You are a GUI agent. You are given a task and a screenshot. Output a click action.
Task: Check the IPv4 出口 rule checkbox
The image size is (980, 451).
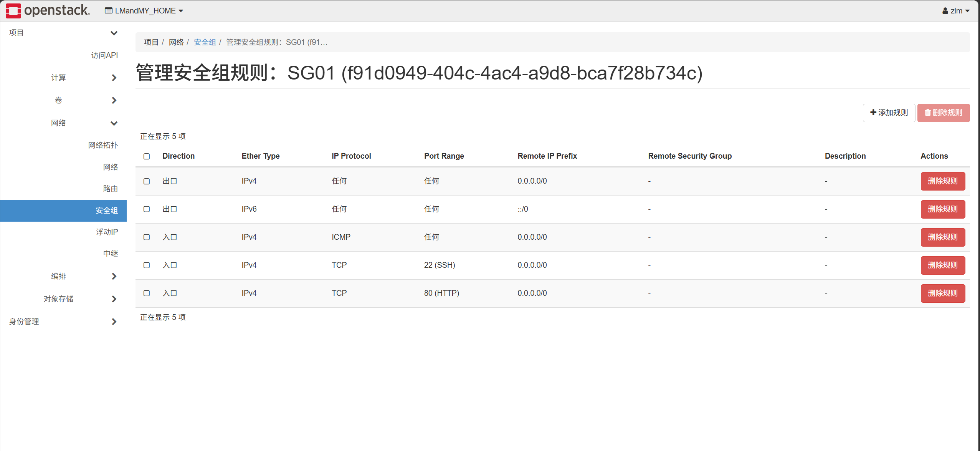[x=147, y=181]
